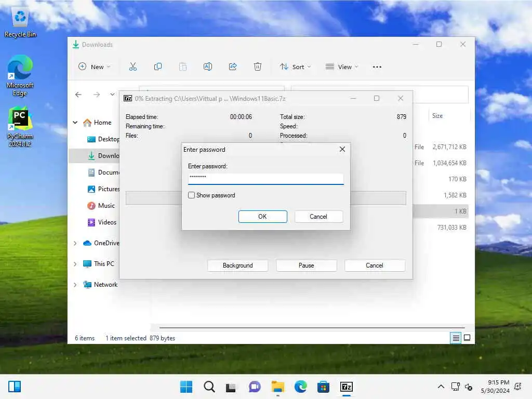The width and height of the screenshot is (532, 399).
Task: Cancel the Enter password dialog
Action: (x=318, y=217)
